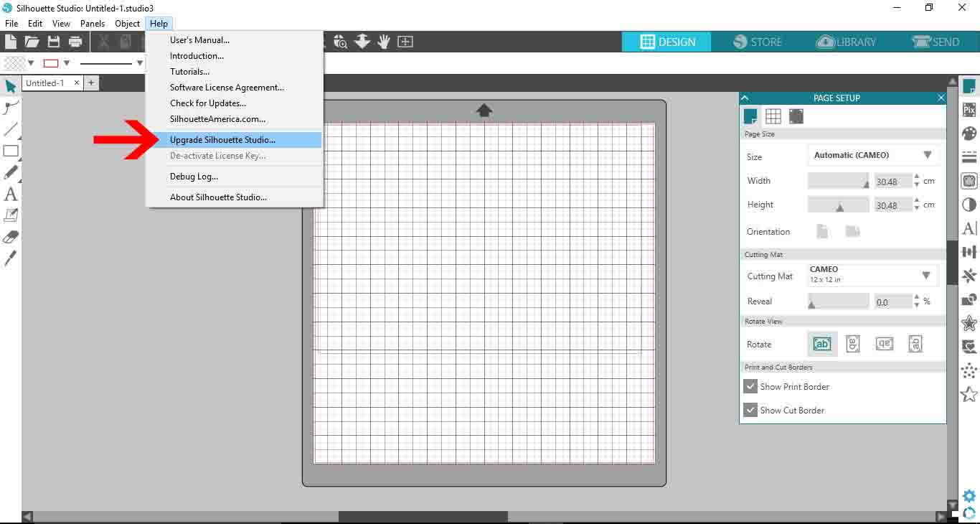Viewport: 980px width, 524px height.
Task: Open the Size Automatic (CAMEO) dropdown
Action: click(873, 155)
